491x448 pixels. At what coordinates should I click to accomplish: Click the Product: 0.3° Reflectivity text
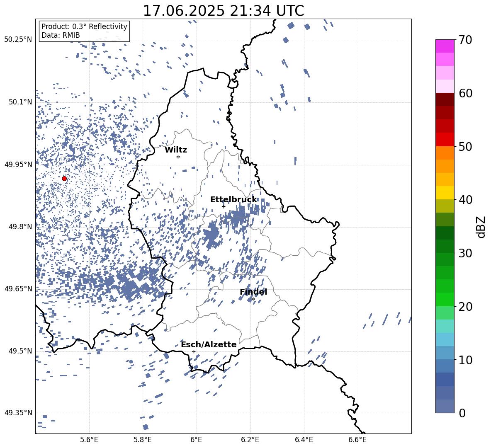pyautogui.click(x=84, y=27)
